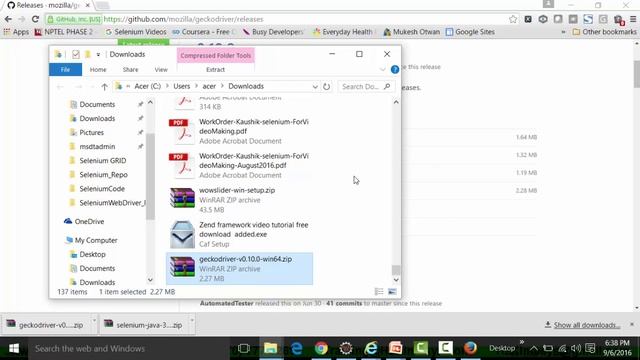Close the Chrome downloads bar
This screenshot has width=640, height=360.
632,324
